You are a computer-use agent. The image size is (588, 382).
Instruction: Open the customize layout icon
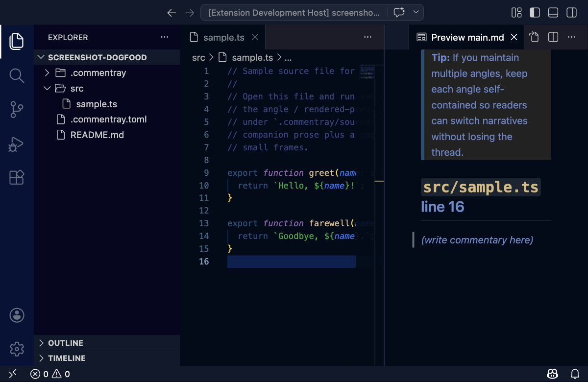pyautogui.click(x=516, y=13)
